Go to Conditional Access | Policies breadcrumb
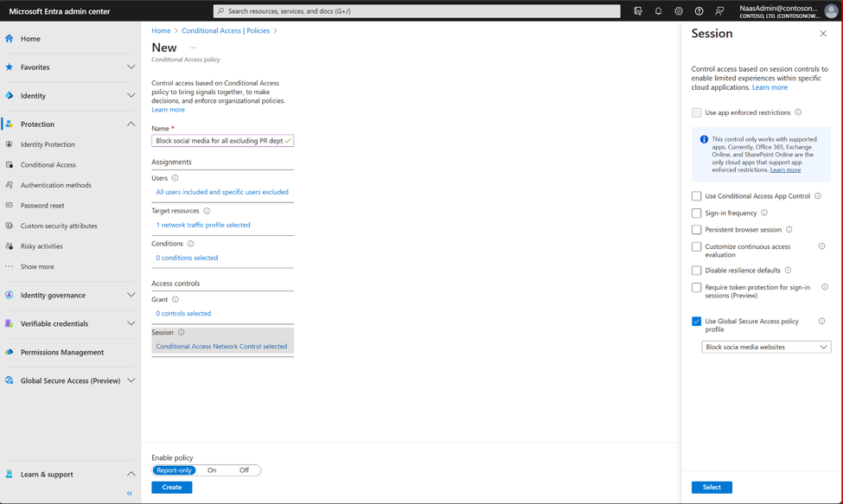 pos(226,30)
